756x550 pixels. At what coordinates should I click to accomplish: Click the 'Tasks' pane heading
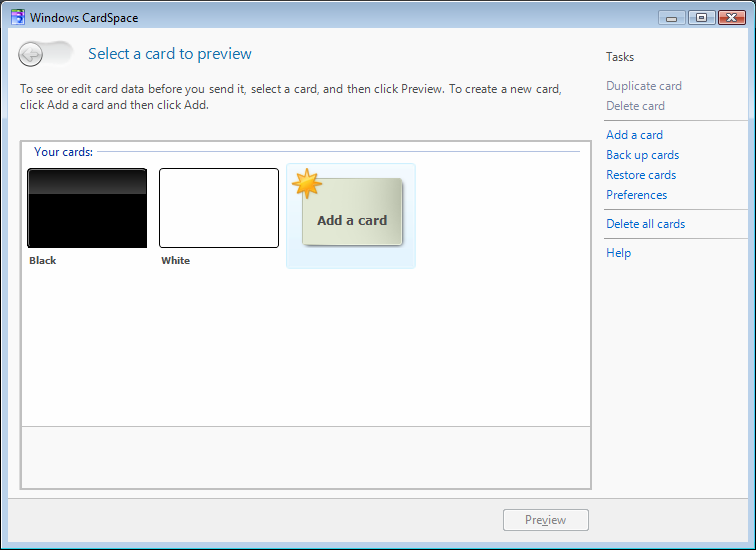(620, 57)
